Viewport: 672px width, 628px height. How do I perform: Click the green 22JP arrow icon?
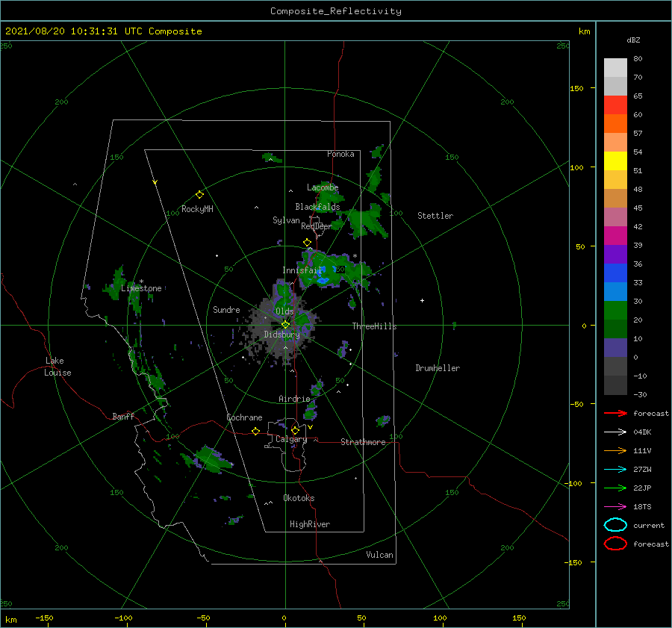pos(615,488)
